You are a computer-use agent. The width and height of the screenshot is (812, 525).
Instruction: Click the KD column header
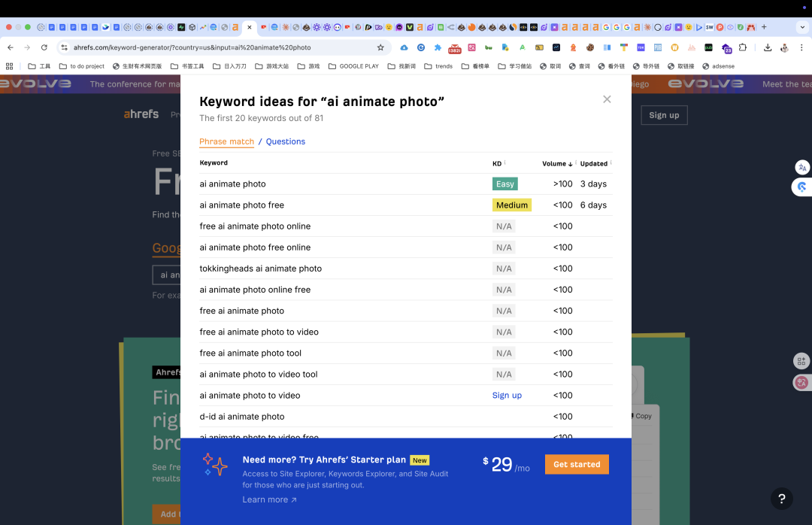point(497,163)
